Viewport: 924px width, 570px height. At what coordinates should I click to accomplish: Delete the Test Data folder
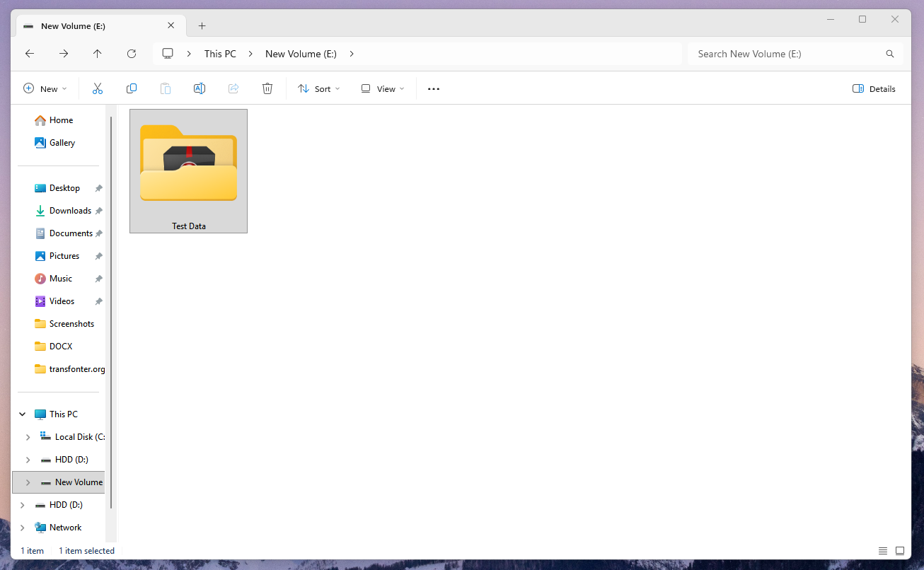[267, 88]
